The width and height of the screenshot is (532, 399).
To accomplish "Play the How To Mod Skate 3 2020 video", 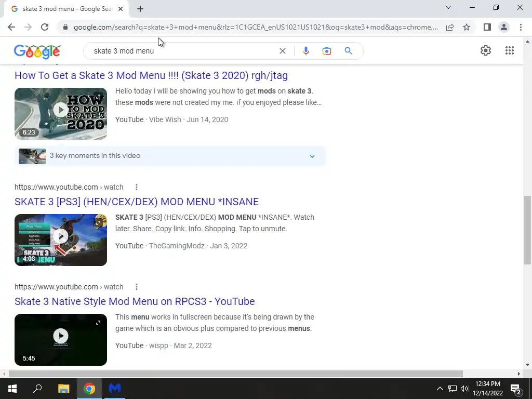I will click(61, 114).
